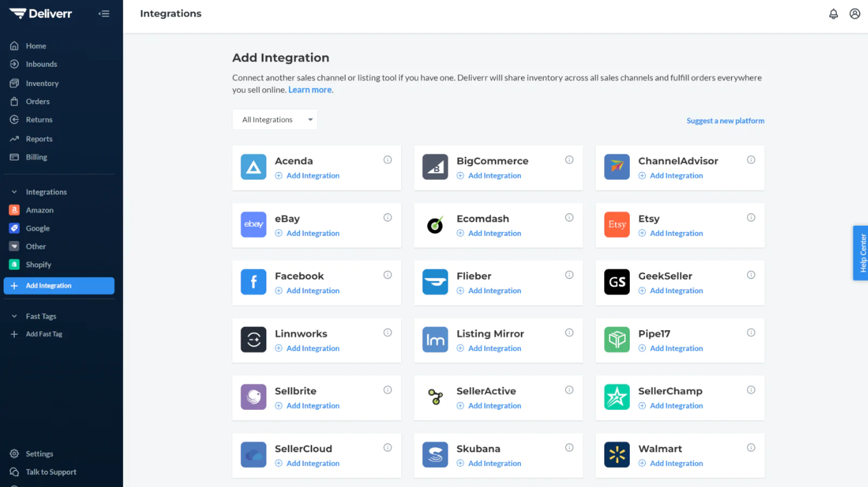Collapse the sidebar menu icon
This screenshot has width=868, height=487.
click(104, 13)
